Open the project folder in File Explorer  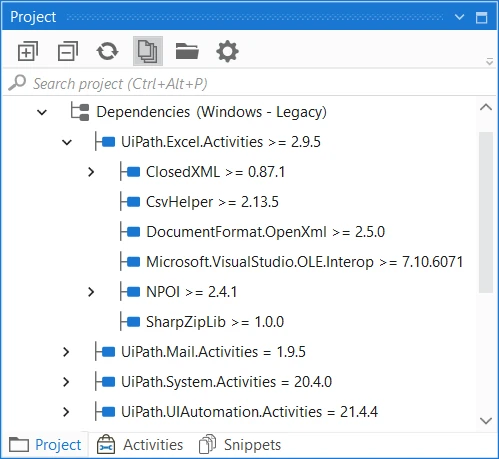click(187, 51)
